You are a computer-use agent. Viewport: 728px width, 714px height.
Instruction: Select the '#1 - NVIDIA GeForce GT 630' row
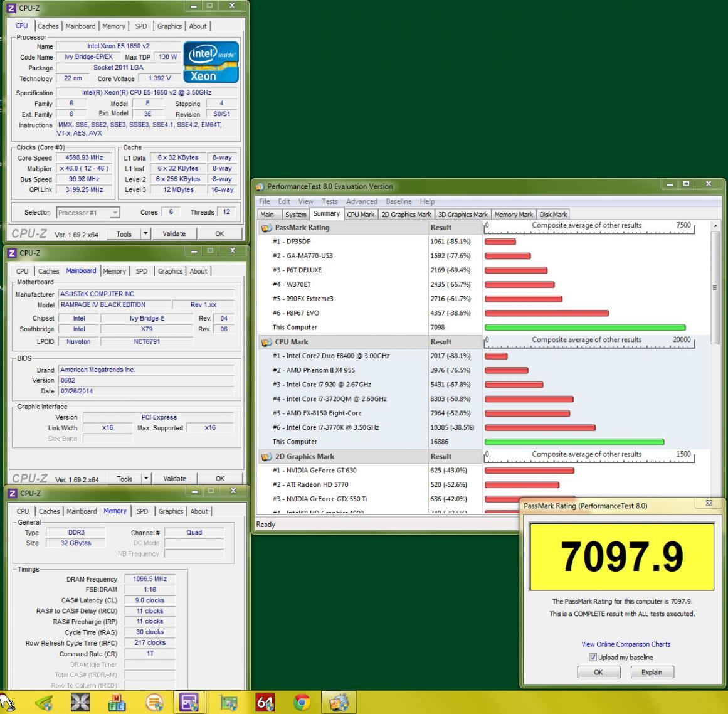click(371, 471)
